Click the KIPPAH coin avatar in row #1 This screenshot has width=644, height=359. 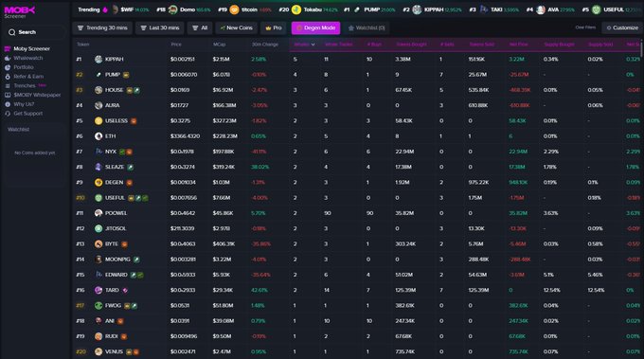tap(98, 59)
